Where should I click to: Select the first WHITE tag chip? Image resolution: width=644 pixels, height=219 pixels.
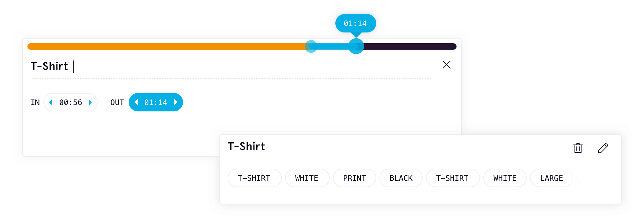(x=307, y=178)
